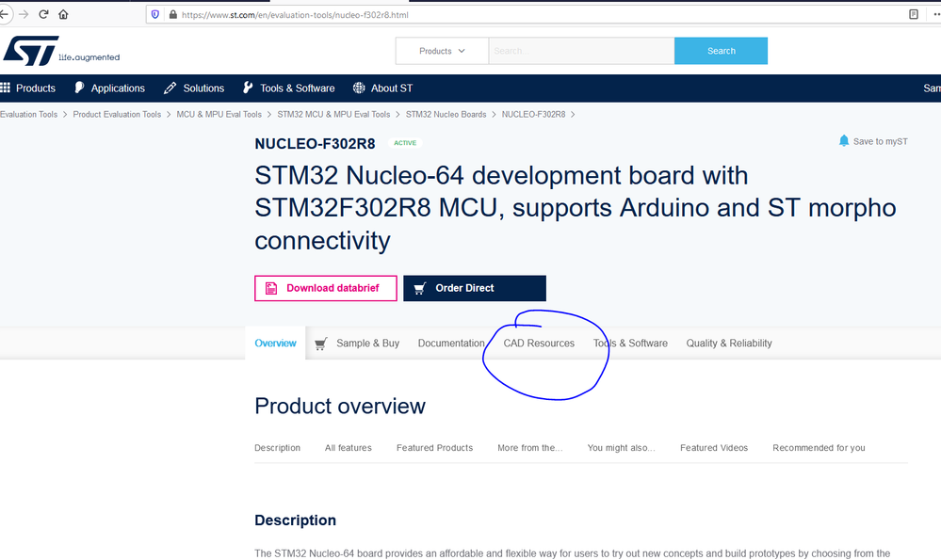Open the Applications menu
Image resolution: width=941 pixels, height=560 pixels.
118,88
